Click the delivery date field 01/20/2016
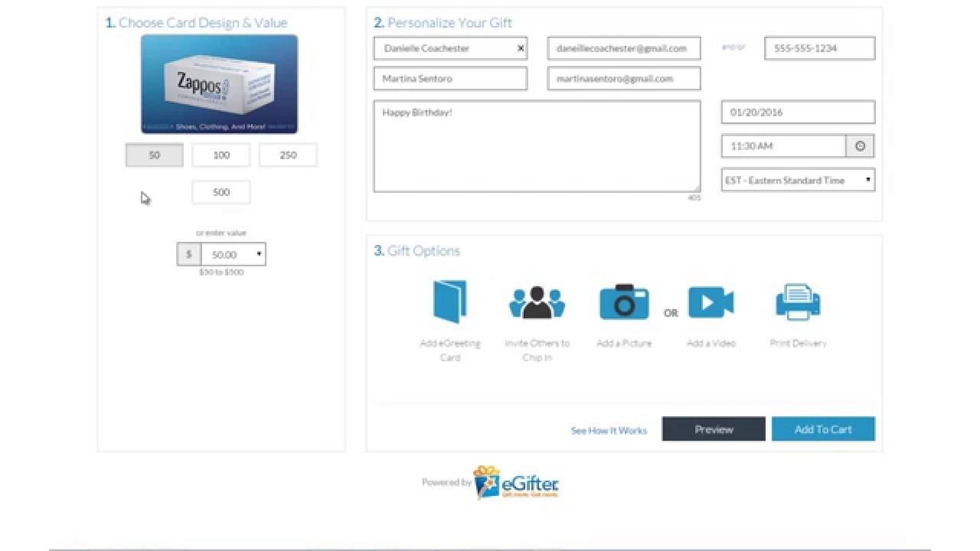 [x=798, y=112]
